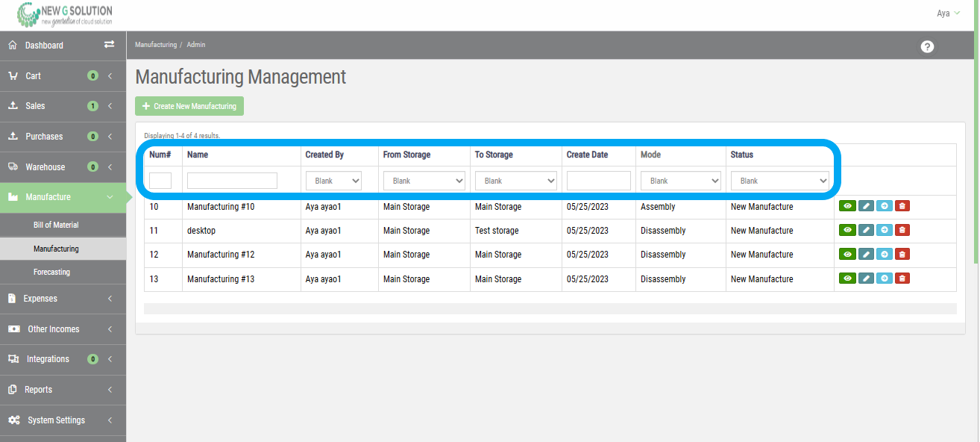This screenshot has width=980, height=442.
Task: Click the Manufacturing breadcrumb link
Action: click(x=155, y=45)
